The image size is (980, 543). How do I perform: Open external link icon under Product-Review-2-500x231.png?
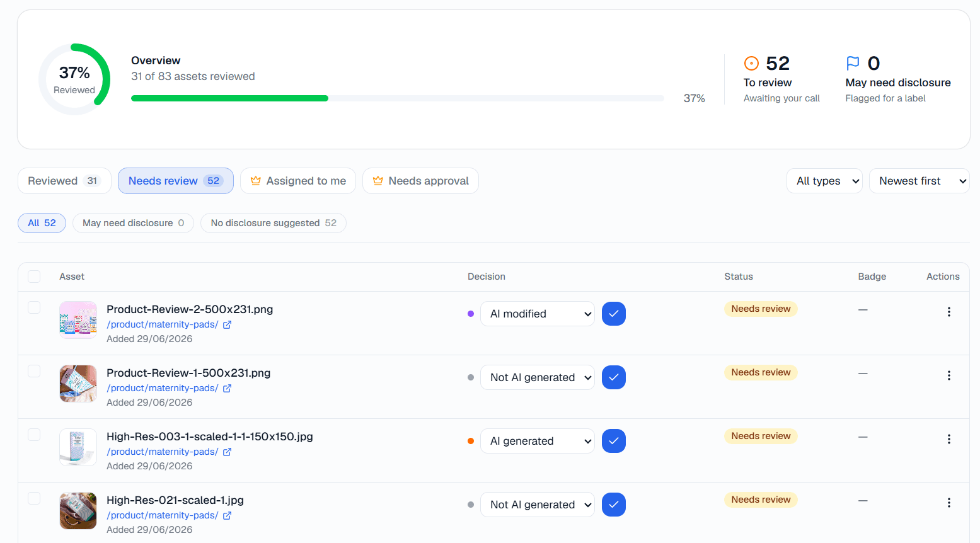coord(227,324)
